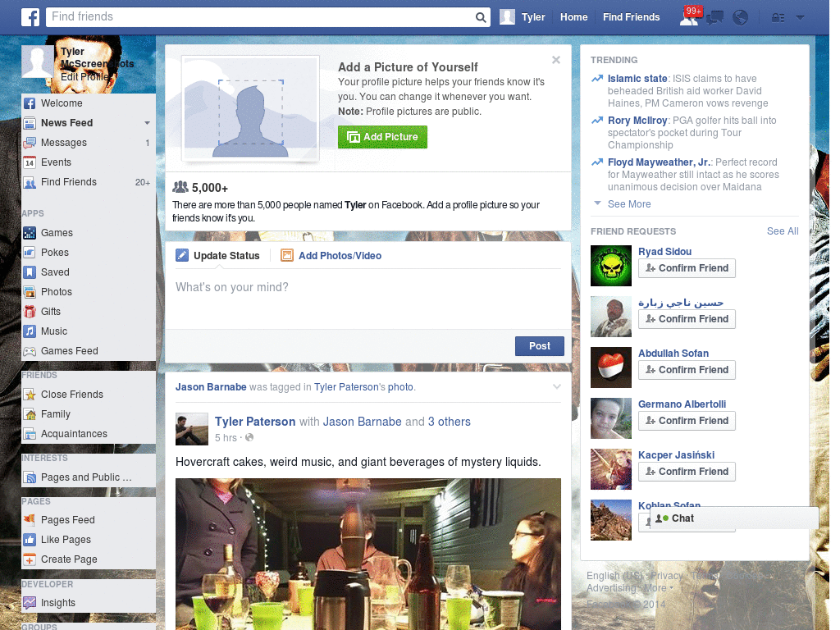Open account menu dropdown arrow

click(x=800, y=18)
